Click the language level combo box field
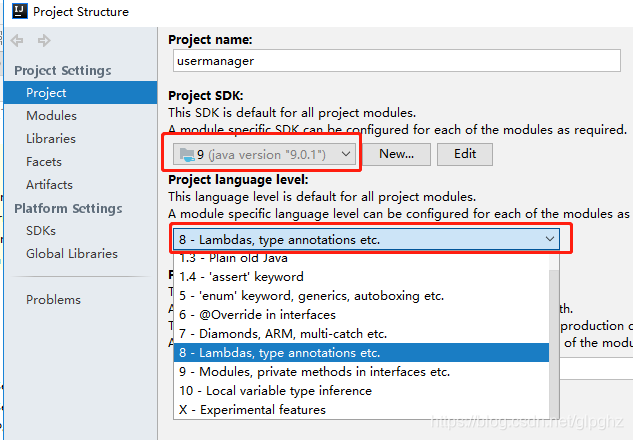633x440 pixels. point(366,239)
